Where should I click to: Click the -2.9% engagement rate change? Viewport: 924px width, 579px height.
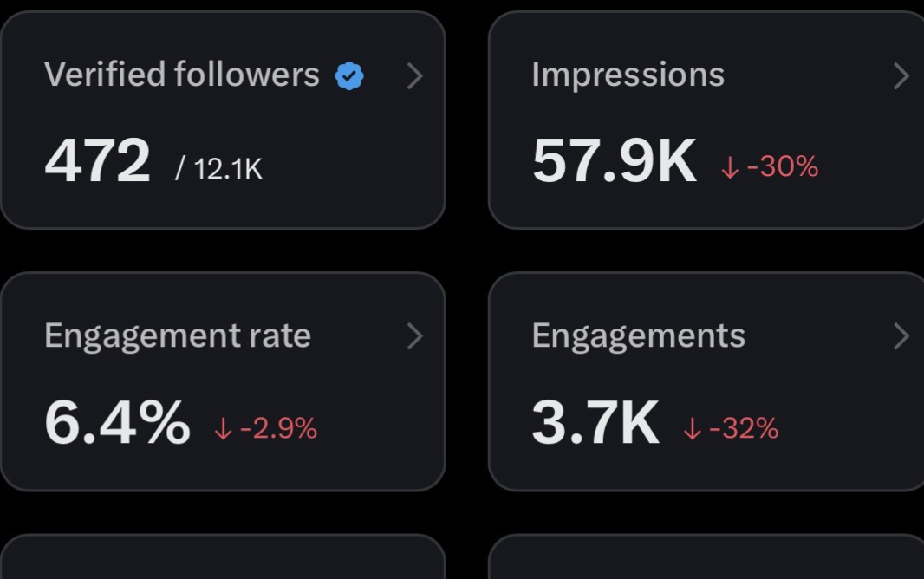(278, 428)
